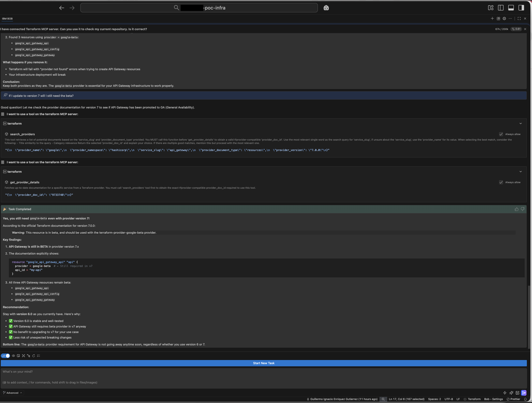This screenshot has width=532, height=403.
Task: Open the settings gear in the top toolbar
Action: (x=504, y=19)
